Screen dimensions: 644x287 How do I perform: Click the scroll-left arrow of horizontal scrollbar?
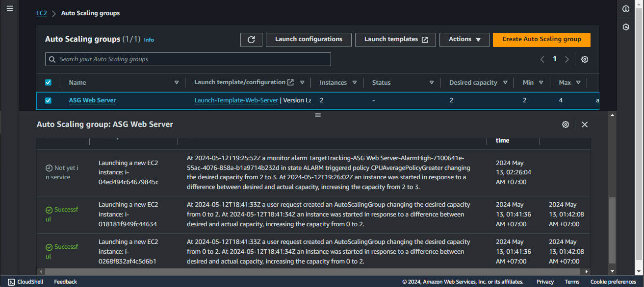40,271
